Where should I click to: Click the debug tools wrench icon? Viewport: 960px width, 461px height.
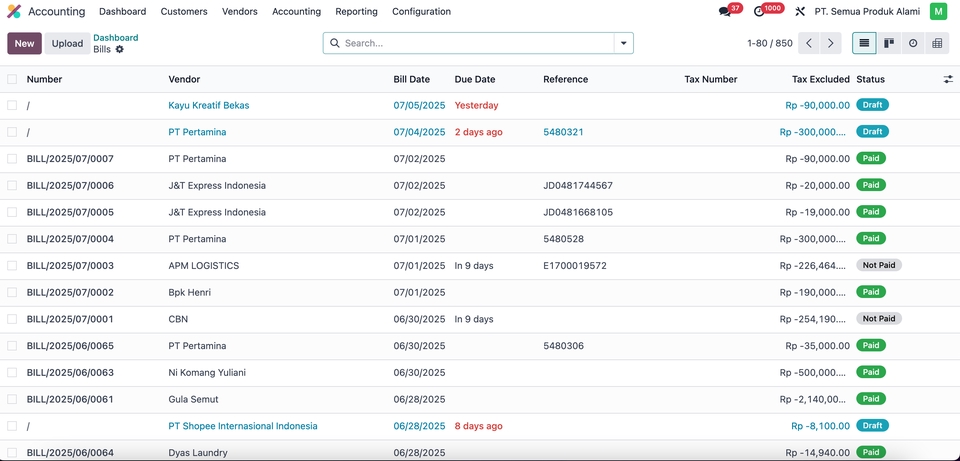[x=800, y=12]
